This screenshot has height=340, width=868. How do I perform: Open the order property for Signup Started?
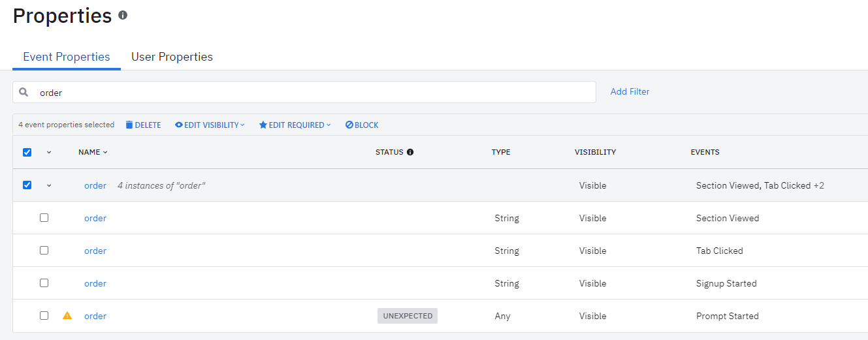(x=95, y=283)
